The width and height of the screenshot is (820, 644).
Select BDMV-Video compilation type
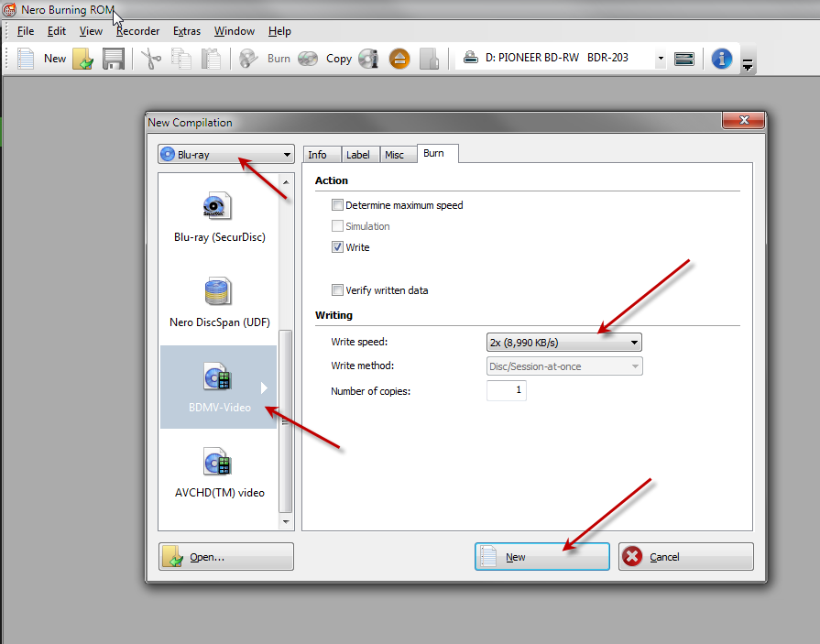[218, 387]
